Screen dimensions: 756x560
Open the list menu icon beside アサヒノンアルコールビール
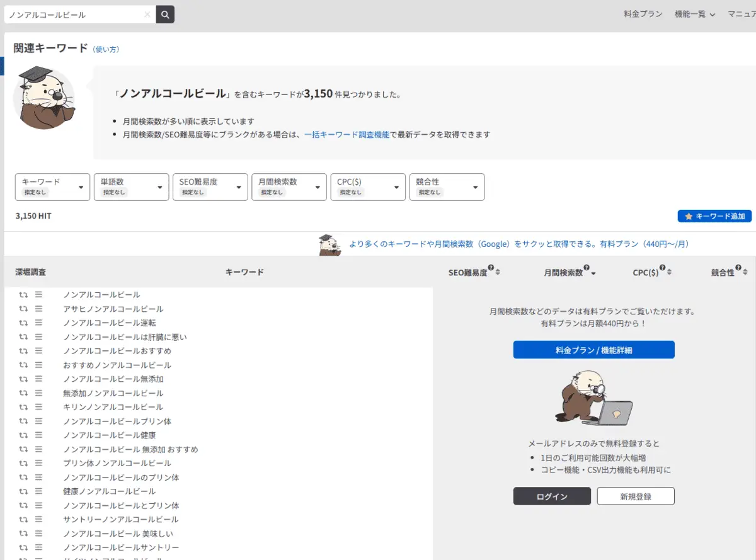[x=39, y=309]
